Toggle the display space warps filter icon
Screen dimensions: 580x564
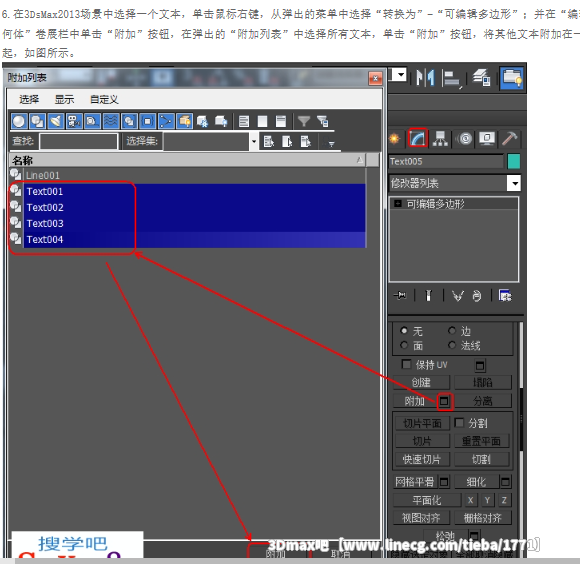(x=111, y=121)
